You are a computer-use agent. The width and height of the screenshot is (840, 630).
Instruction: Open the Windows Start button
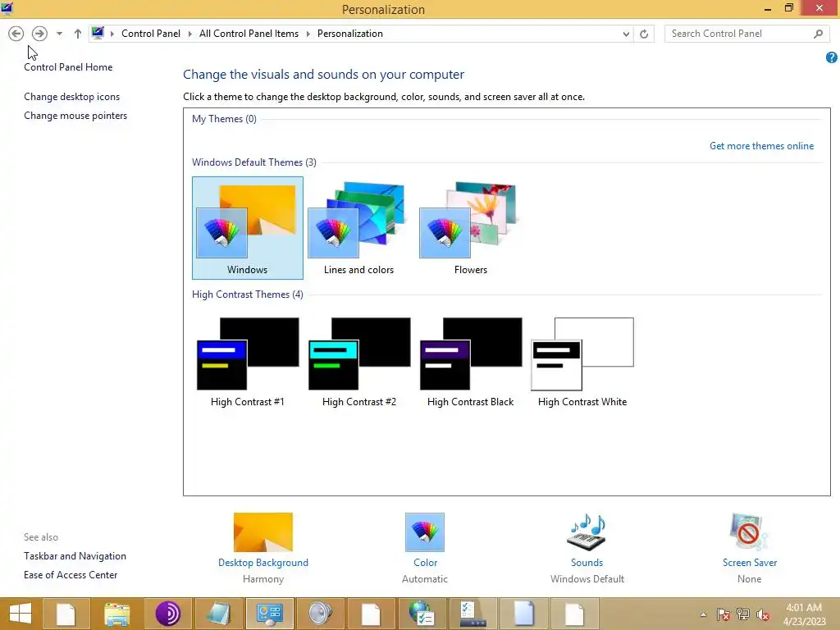[21, 614]
